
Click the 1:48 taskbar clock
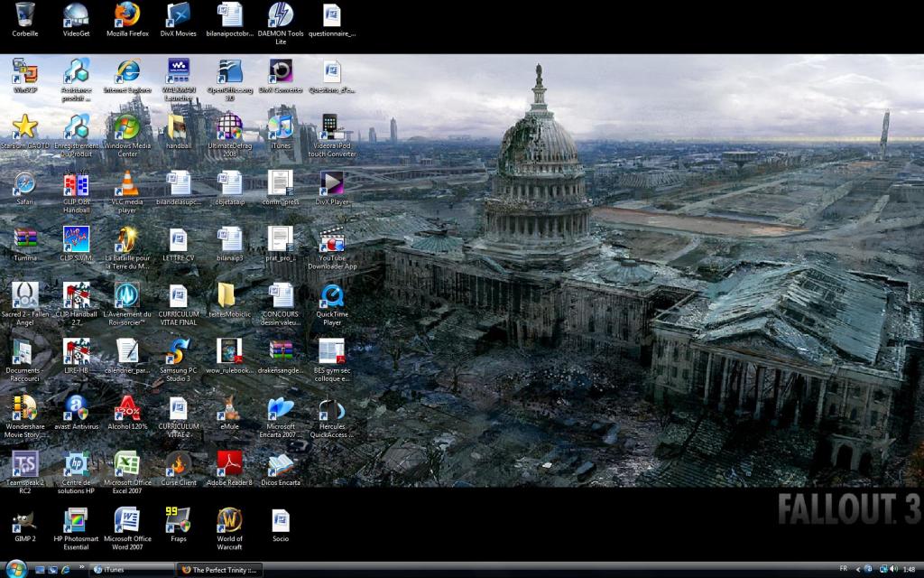click(909, 569)
